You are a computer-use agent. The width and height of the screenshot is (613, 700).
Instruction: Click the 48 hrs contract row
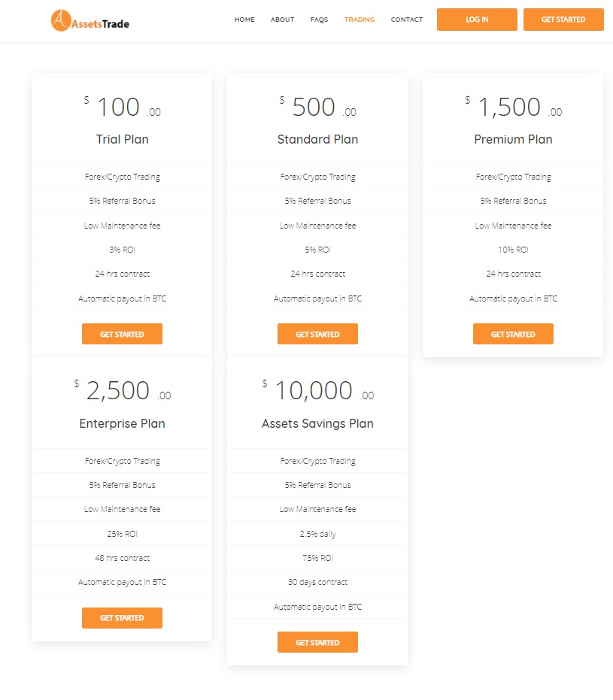pos(122,558)
